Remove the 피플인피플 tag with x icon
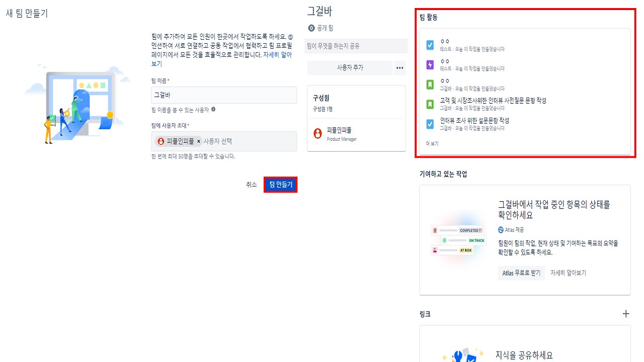644x362 pixels. 199,142
